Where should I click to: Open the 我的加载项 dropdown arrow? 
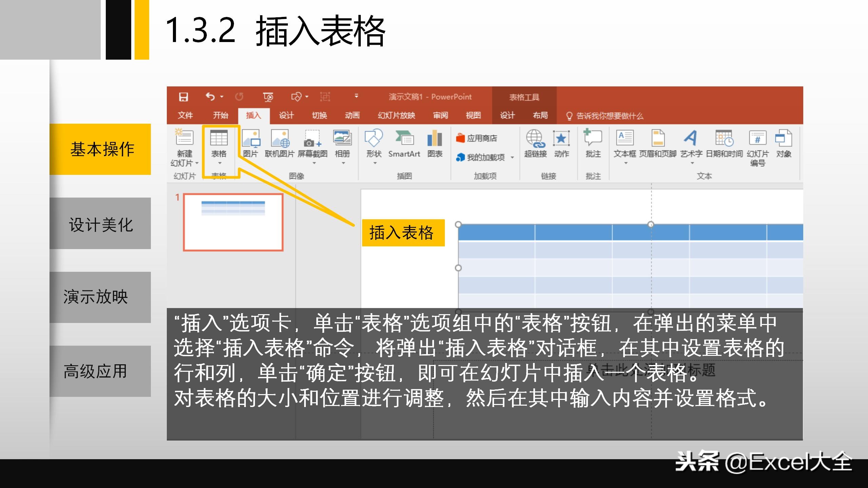coord(512,157)
